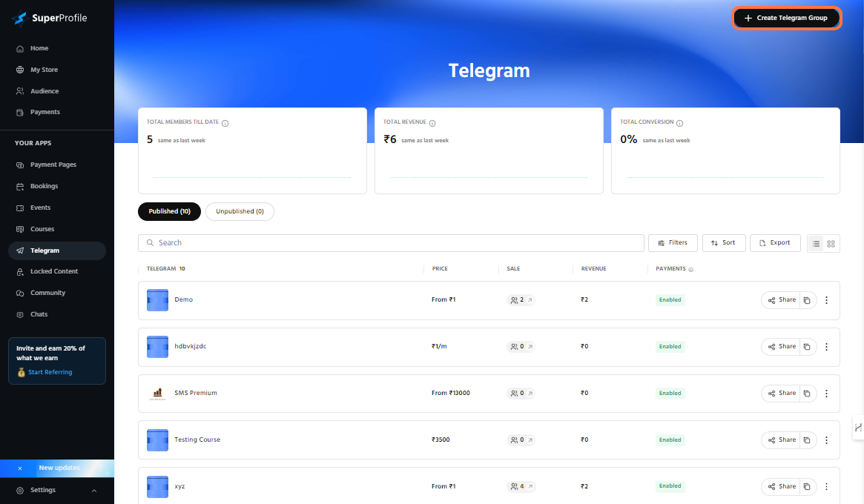Share the Testing Course group
The image size is (864, 504).
pos(782,440)
